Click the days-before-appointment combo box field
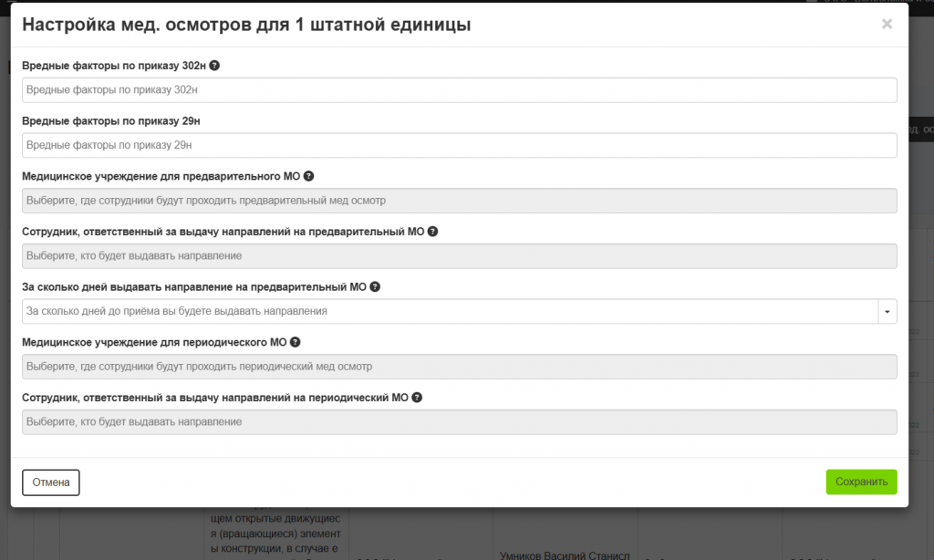This screenshot has height=560, width=934. (450, 312)
